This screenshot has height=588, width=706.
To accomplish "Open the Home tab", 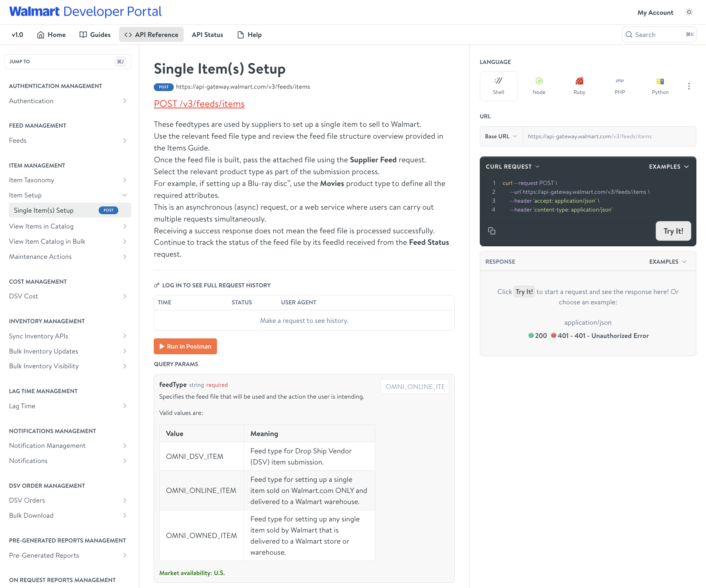I will click(51, 35).
